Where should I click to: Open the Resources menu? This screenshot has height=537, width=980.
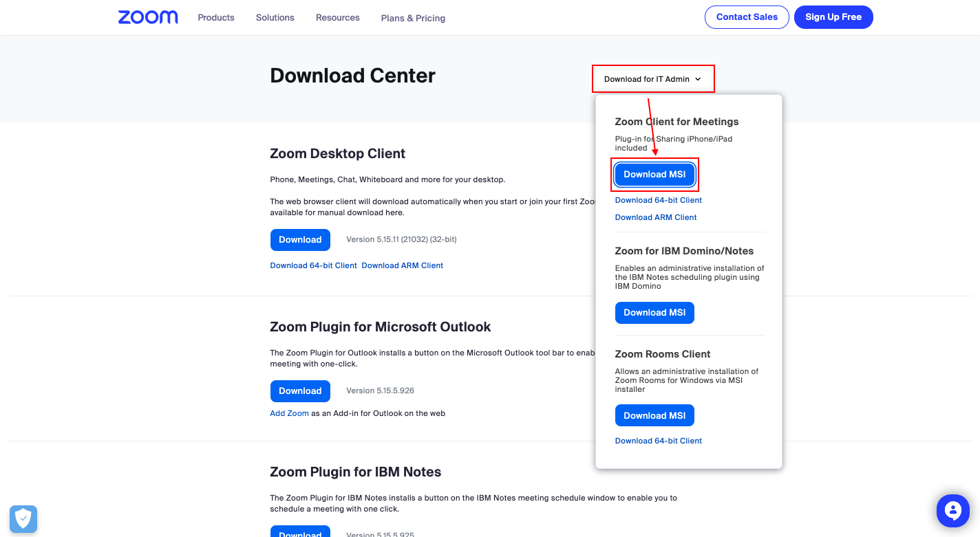(x=338, y=17)
